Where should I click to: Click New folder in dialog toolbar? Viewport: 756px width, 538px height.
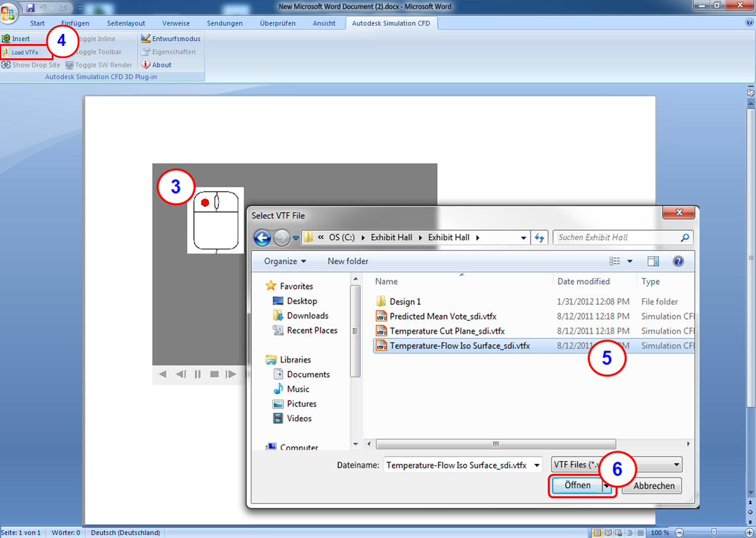(x=348, y=261)
